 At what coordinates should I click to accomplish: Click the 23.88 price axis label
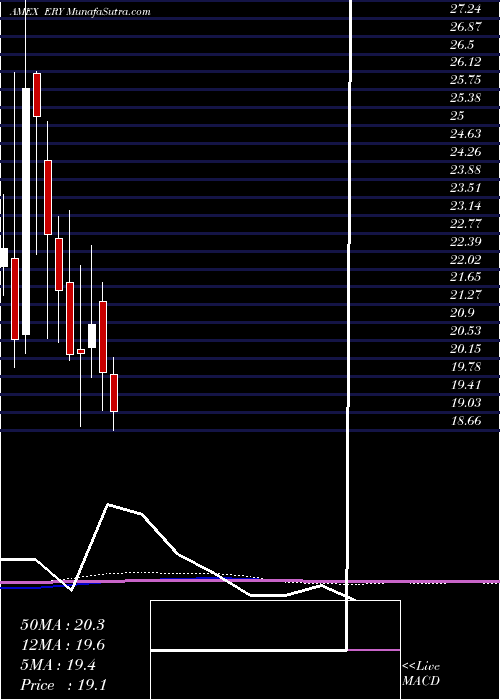466,170
